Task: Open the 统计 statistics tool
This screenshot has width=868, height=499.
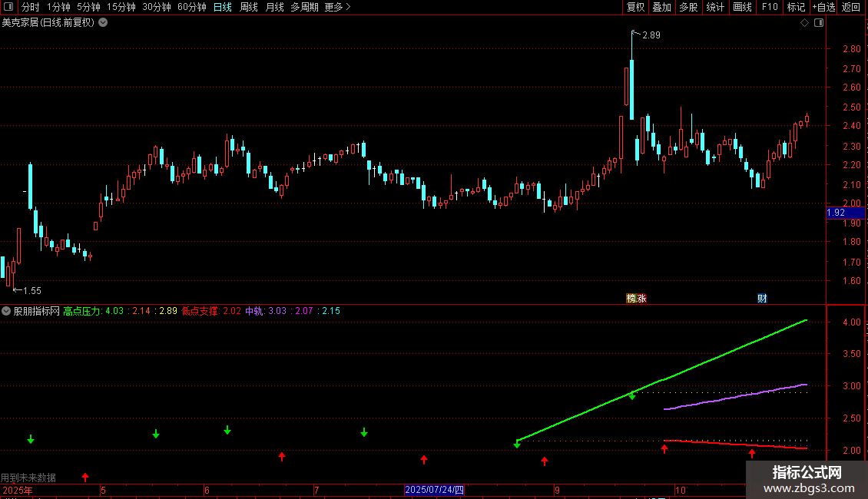Action: tap(715, 7)
